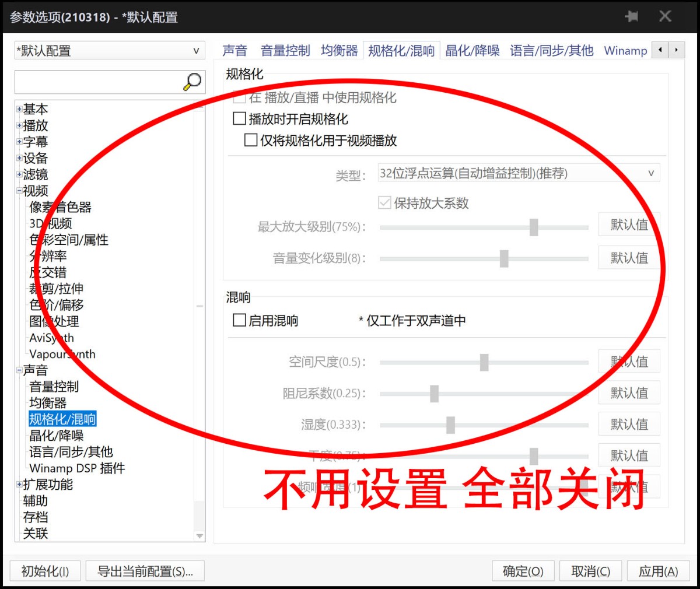The width and height of the screenshot is (700, 589).
Task: Enable 启用混响 checkbox
Action: (239, 320)
